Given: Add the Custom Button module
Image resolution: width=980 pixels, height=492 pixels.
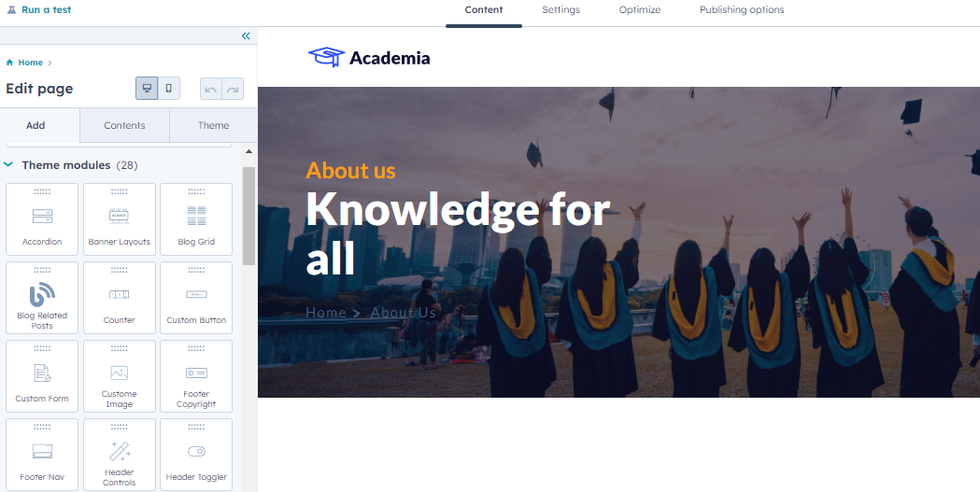Looking at the screenshot, I should (x=196, y=298).
